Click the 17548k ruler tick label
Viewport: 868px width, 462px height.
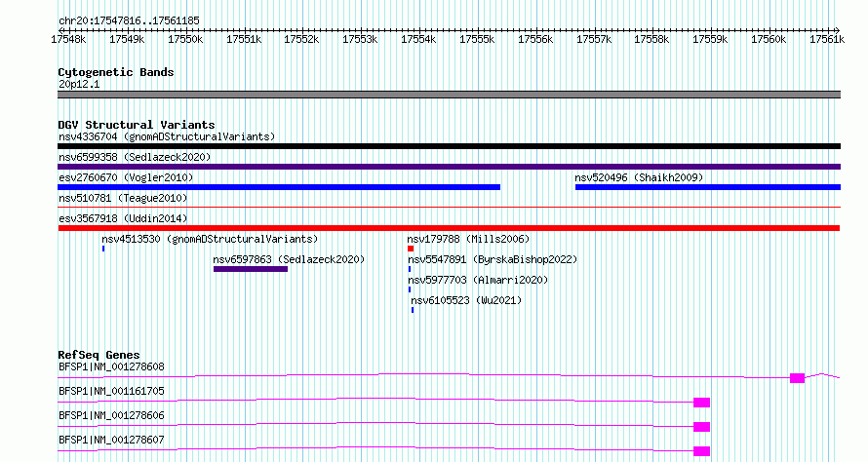point(68,39)
